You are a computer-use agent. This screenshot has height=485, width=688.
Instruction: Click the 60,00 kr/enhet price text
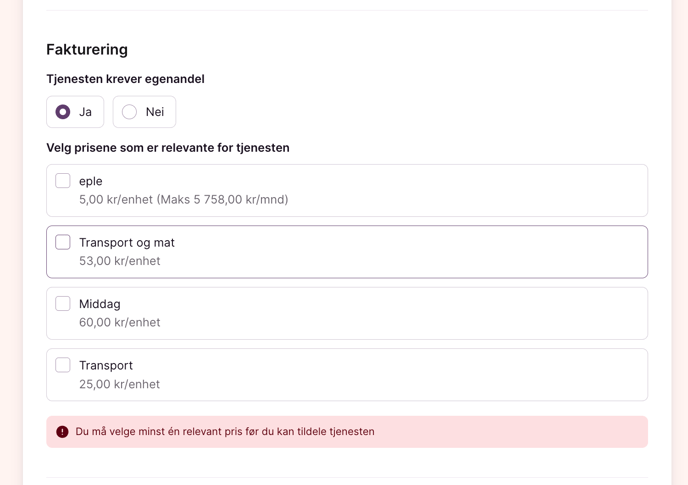pos(120,323)
